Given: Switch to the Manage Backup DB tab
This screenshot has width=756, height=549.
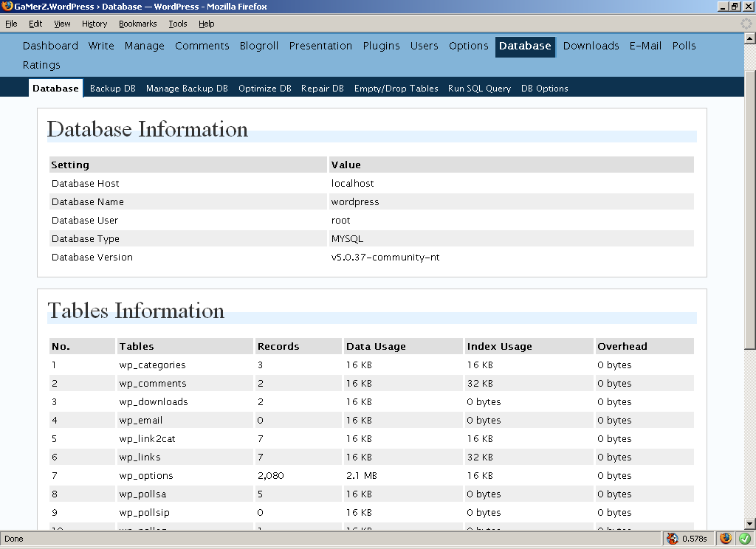Looking at the screenshot, I should pos(187,89).
